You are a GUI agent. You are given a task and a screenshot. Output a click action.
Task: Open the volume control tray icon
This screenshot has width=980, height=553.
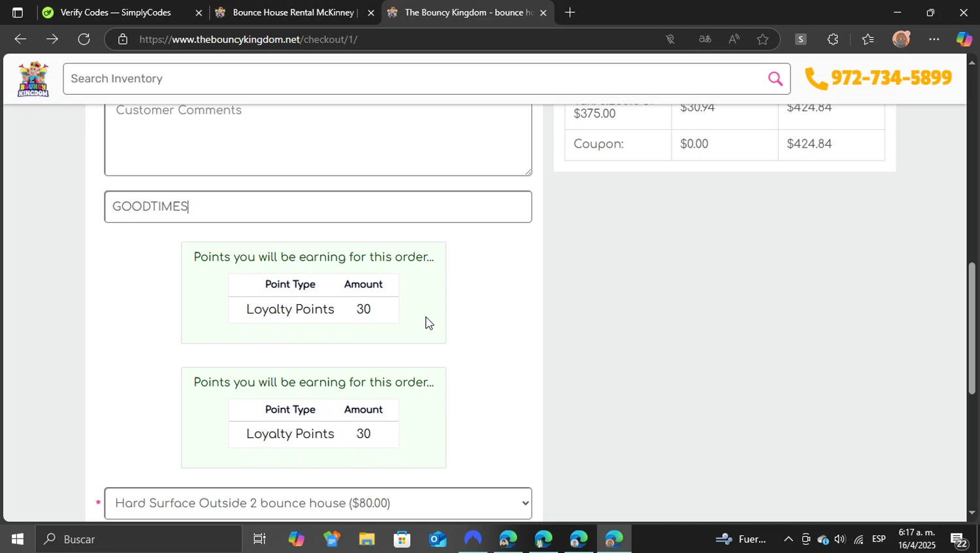point(840,539)
